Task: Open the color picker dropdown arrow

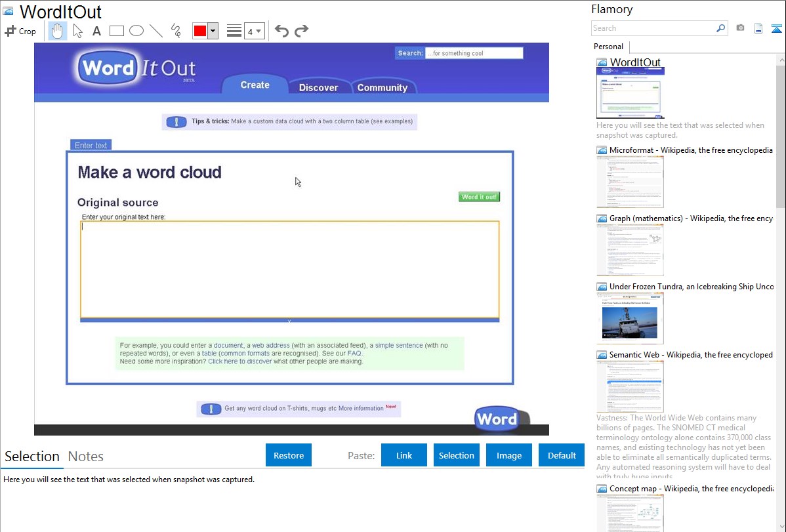Action: pyautogui.click(x=213, y=31)
